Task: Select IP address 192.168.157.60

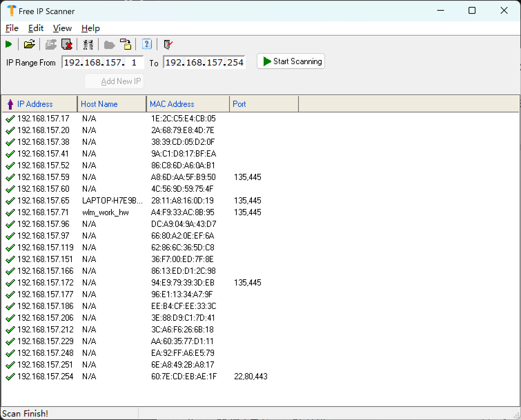Action: (43, 189)
